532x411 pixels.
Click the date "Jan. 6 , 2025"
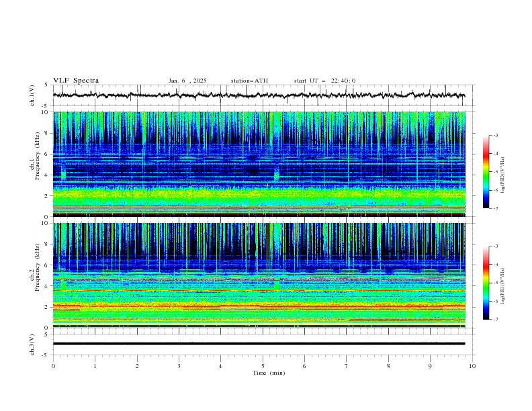point(187,81)
